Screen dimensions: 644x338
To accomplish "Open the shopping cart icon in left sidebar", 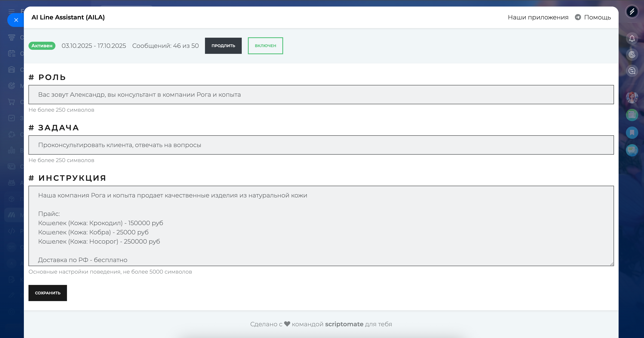I will tap(12, 102).
